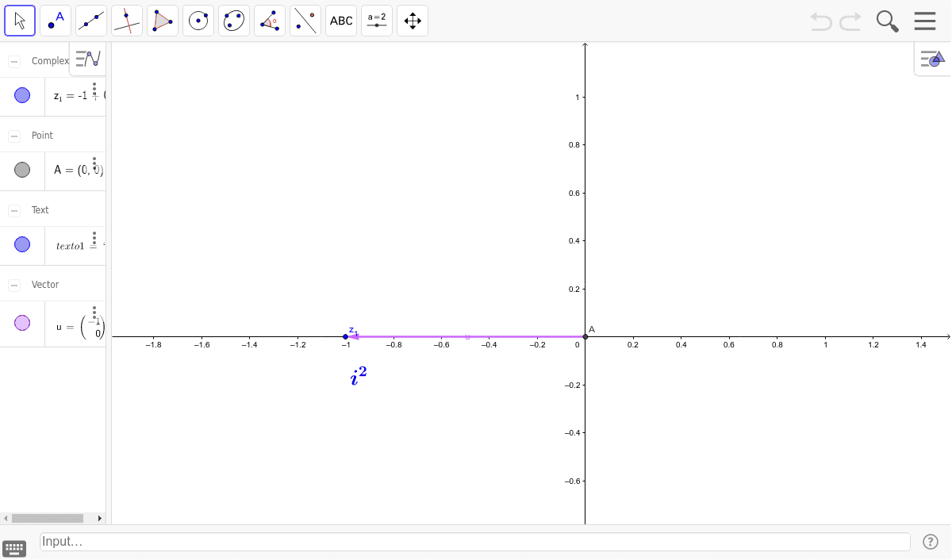Collapse the Vector category
This screenshot has height=560, width=952.
pyautogui.click(x=14, y=285)
